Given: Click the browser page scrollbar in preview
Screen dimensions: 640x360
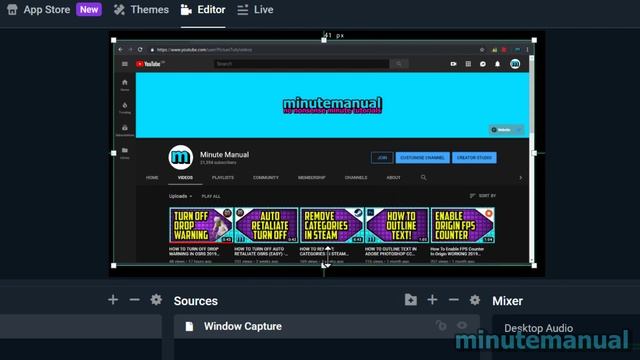Looking at the screenshot, I should 531,159.
